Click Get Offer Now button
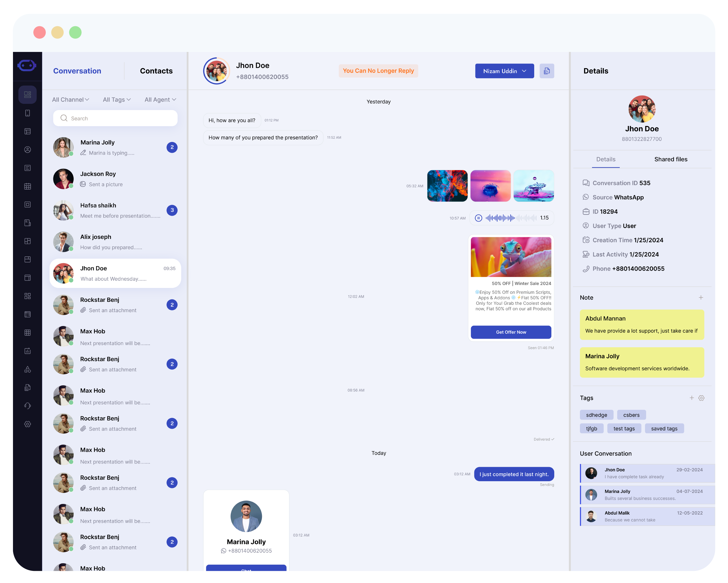Screen dimensions: 728x583 (510, 331)
